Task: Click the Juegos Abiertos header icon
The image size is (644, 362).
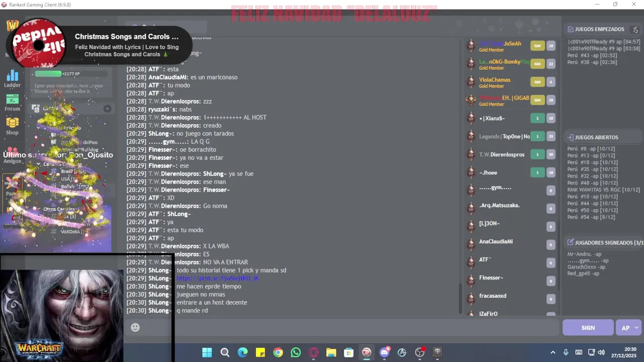Action: [x=571, y=137]
